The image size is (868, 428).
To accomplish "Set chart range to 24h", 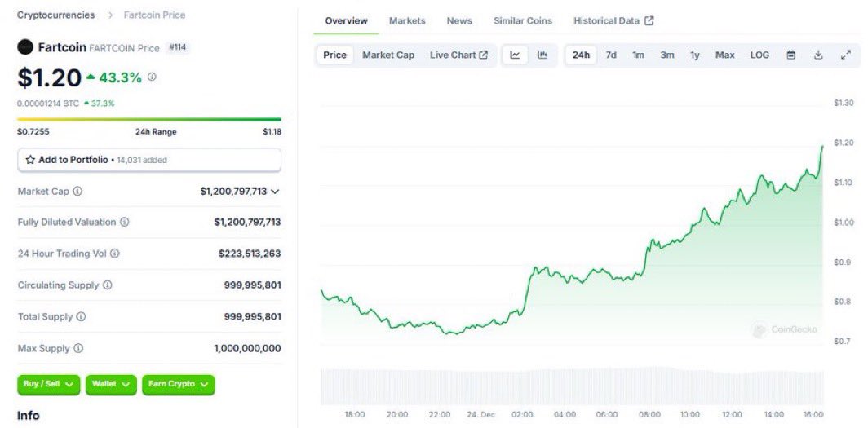I will coord(581,55).
